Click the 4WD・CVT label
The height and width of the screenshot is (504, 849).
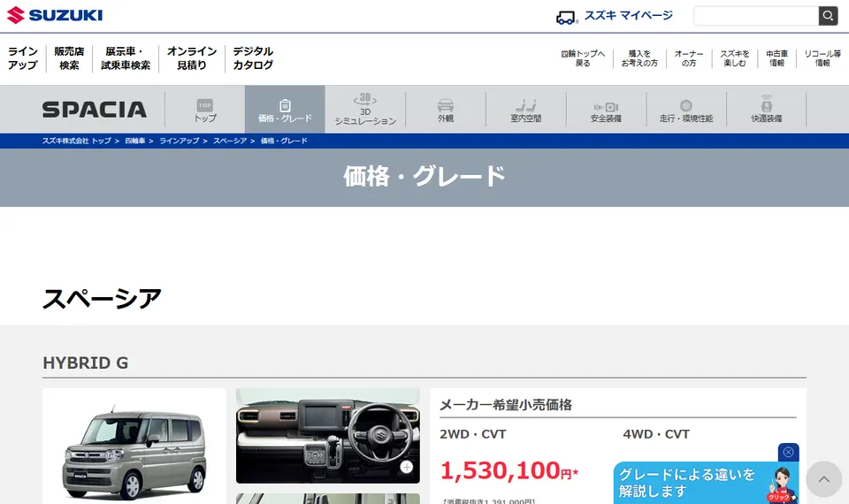[656, 434]
